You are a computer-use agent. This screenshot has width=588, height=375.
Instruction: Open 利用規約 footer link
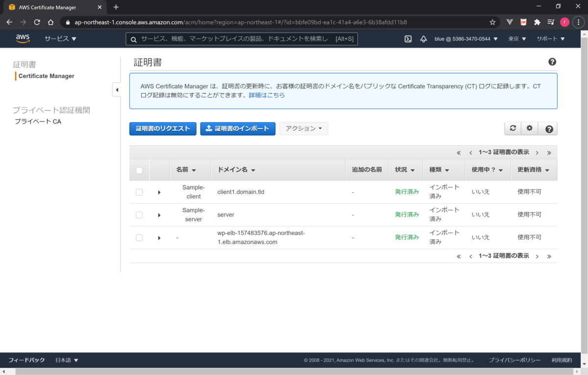tap(562, 360)
